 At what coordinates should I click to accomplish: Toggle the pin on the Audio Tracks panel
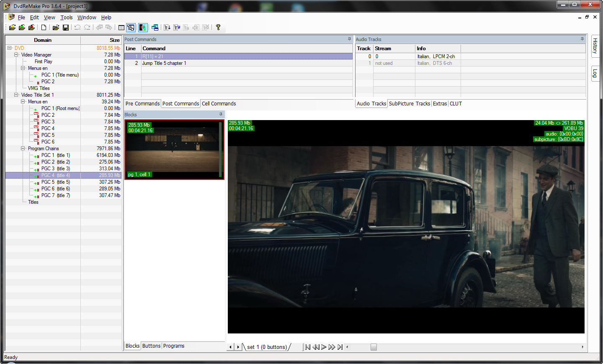click(x=582, y=39)
